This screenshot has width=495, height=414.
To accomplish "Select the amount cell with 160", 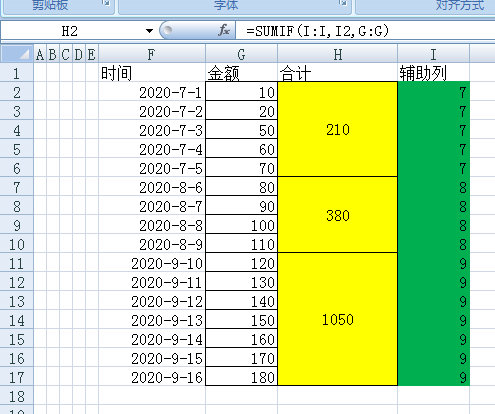I will pyautogui.click(x=241, y=338).
